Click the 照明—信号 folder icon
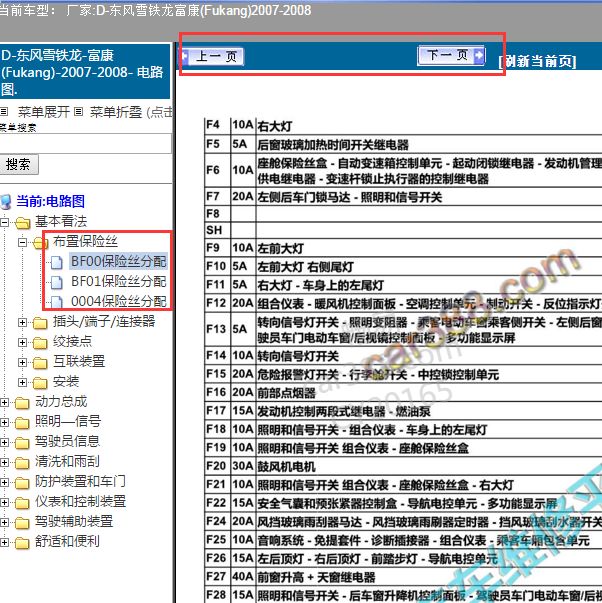 [x=22, y=423]
